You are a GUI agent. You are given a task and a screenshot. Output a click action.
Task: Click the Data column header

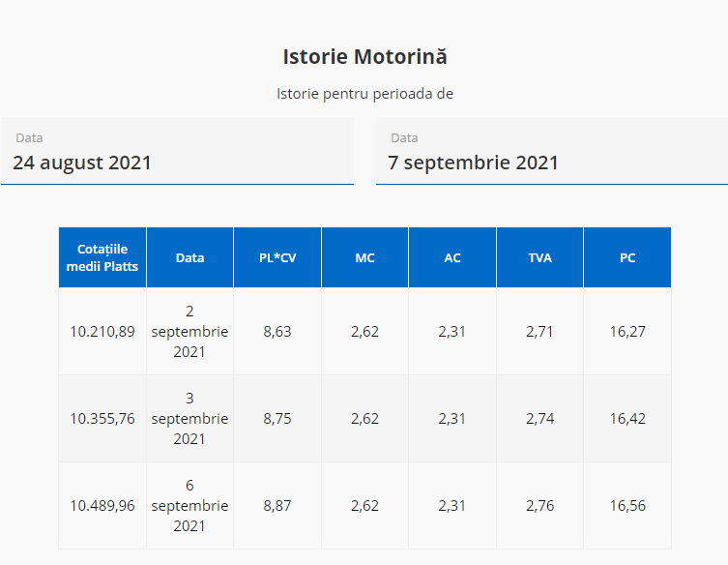(189, 257)
